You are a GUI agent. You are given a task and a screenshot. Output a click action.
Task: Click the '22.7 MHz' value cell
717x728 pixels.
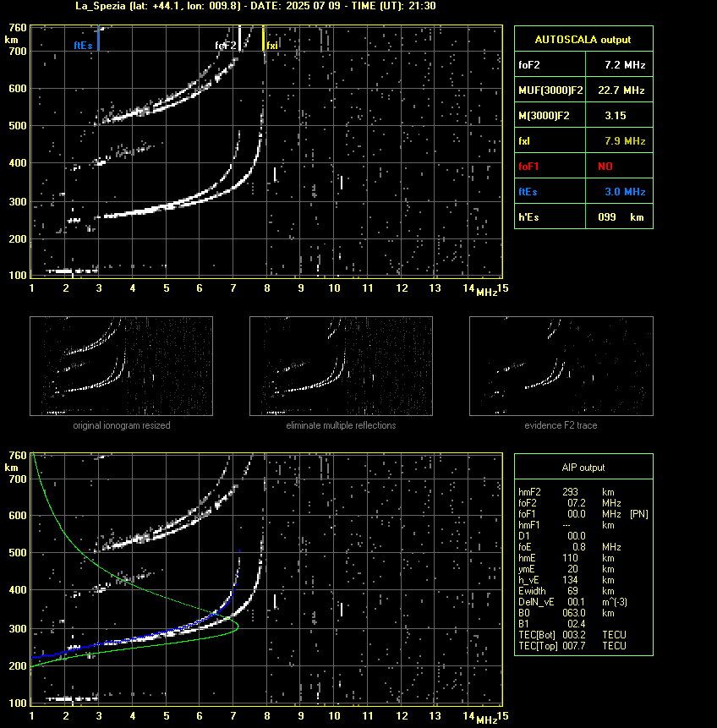(x=620, y=90)
